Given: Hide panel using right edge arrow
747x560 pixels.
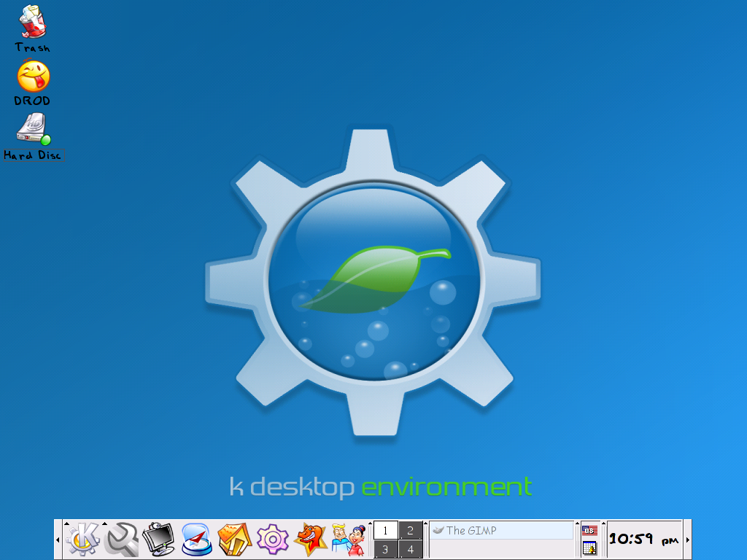Looking at the screenshot, I should pos(687,540).
